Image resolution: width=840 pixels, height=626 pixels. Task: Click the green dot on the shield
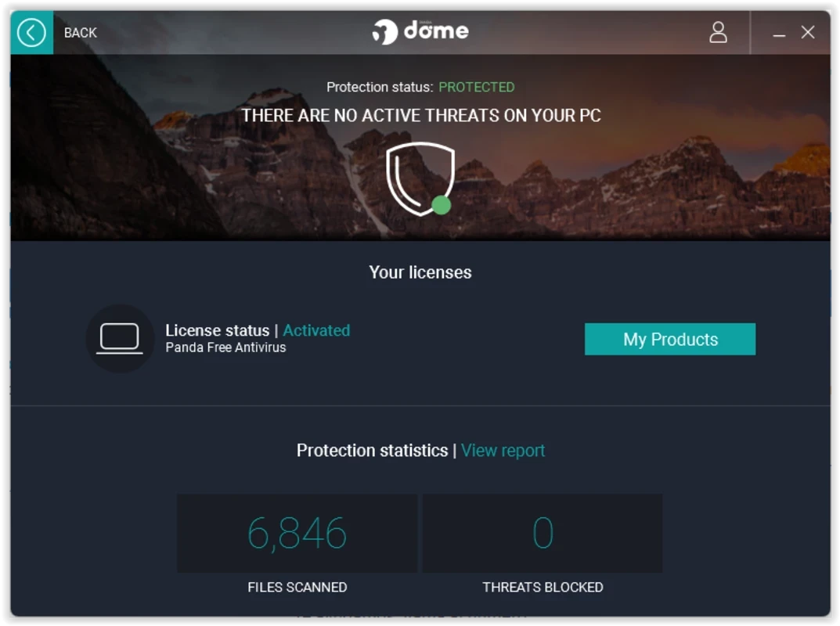[442, 206]
